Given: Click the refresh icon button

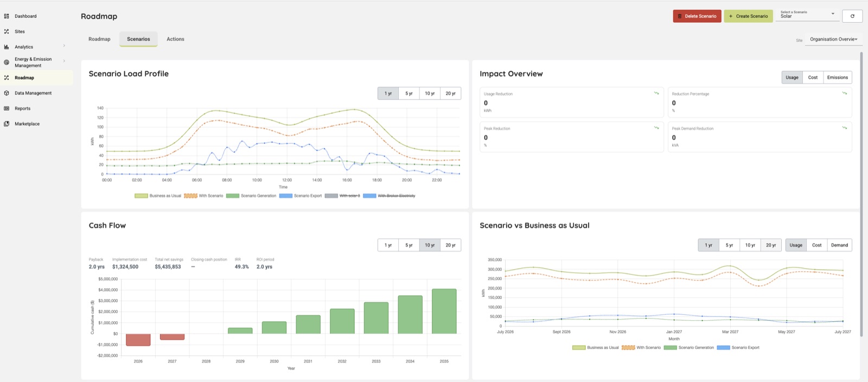Looking at the screenshot, I should pos(852,16).
